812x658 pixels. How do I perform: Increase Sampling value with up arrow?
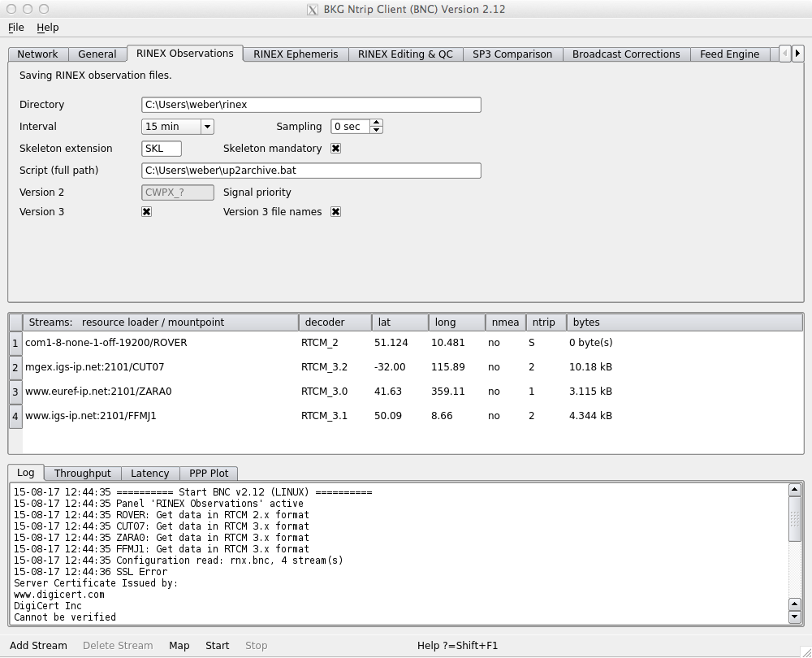(x=376, y=123)
